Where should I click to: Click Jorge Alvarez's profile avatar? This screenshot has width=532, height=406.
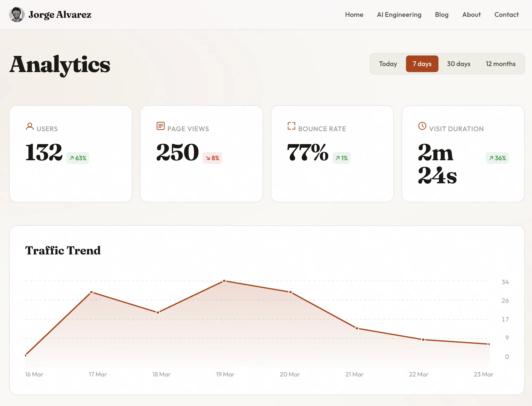16,14
